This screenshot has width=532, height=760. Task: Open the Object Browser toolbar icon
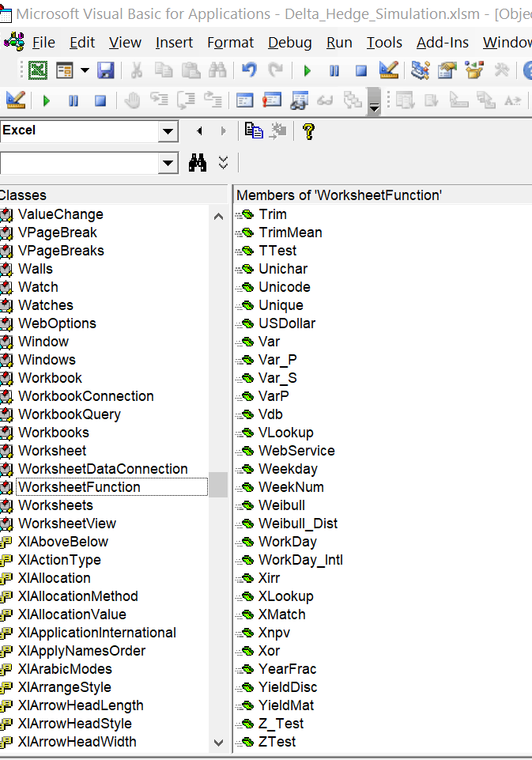(x=474, y=70)
